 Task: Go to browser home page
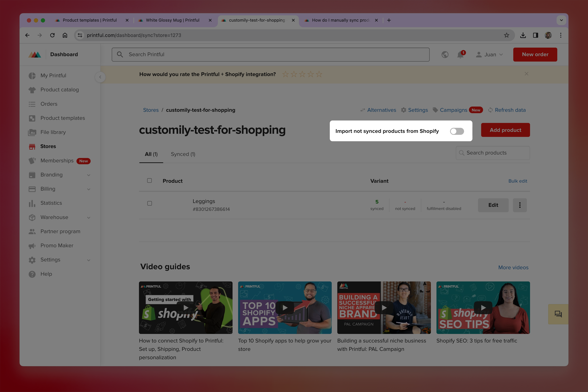[x=65, y=35]
